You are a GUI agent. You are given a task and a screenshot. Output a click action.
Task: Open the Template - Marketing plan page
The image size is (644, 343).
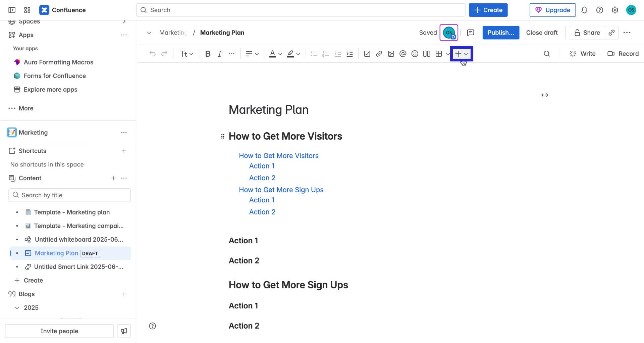(x=72, y=212)
